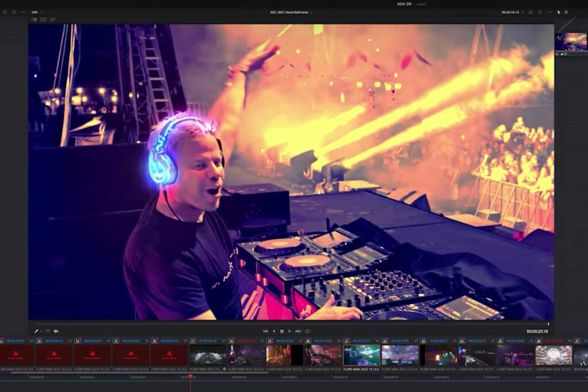Open the color picker tool options arrow
The height and width of the screenshot is (392, 588).
pos(41,331)
